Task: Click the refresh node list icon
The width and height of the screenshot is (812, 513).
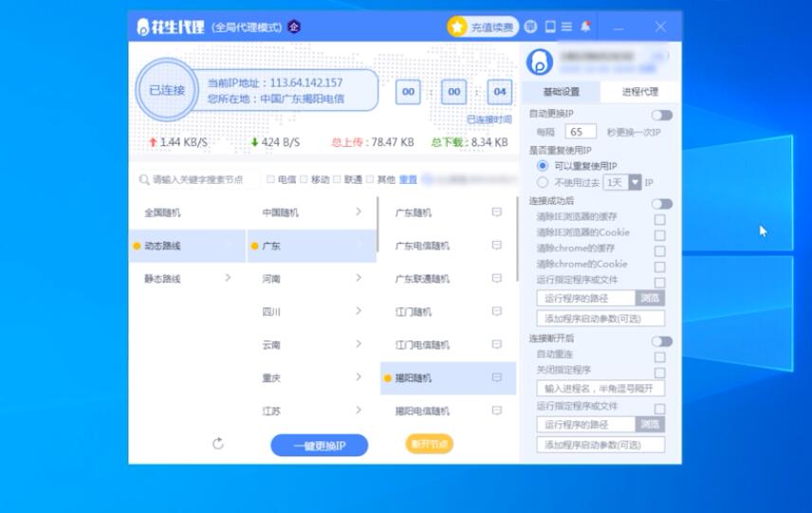Action: pyautogui.click(x=218, y=444)
